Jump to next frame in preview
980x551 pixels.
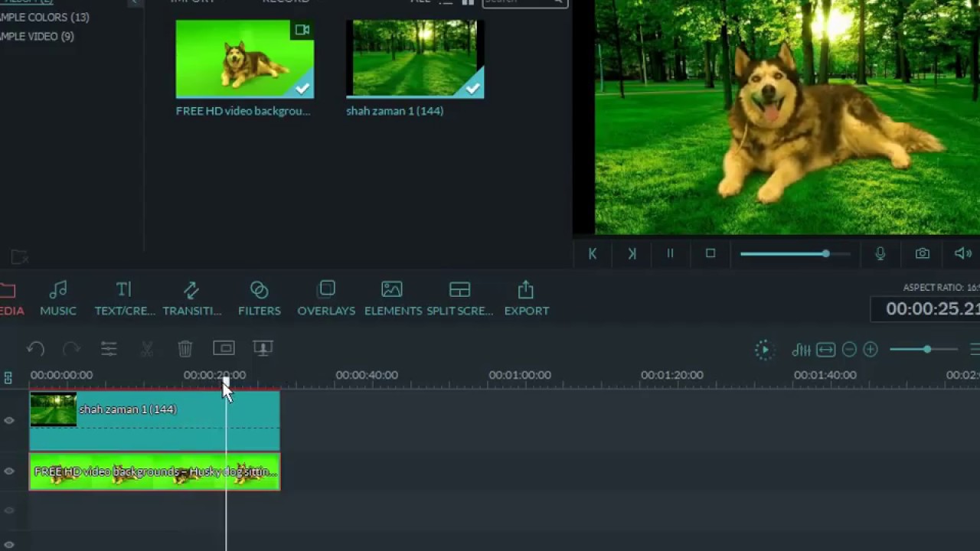pyautogui.click(x=632, y=253)
